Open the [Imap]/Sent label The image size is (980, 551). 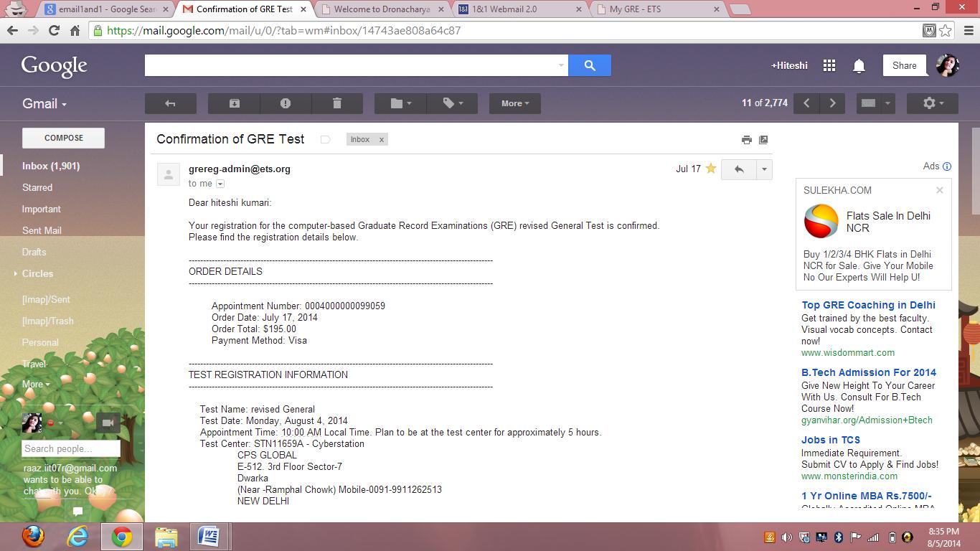pyautogui.click(x=46, y=299)
